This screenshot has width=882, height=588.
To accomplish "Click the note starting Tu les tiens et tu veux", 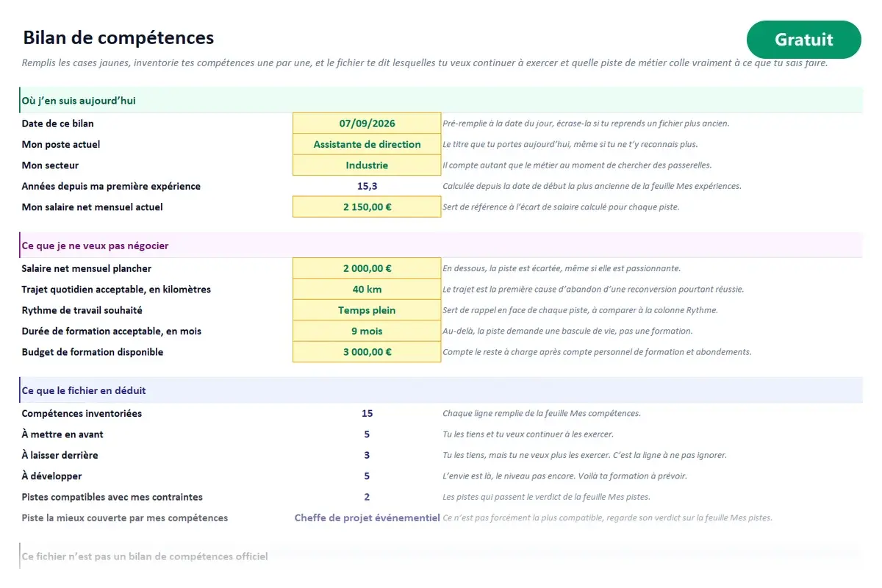I will (528, 434).
